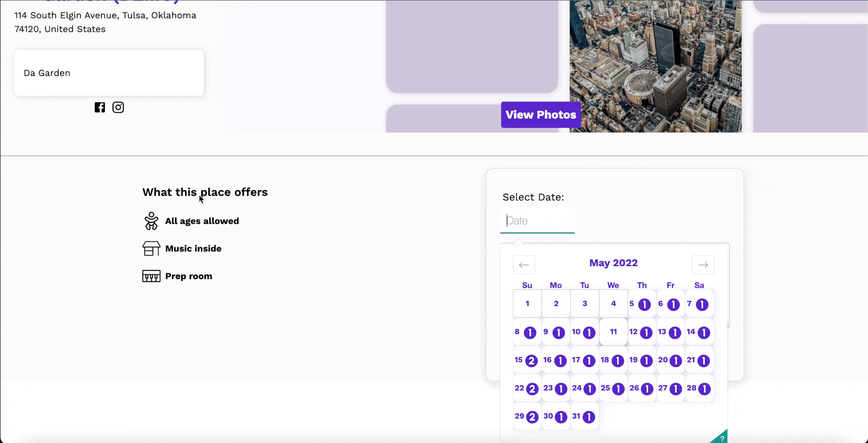The image size is (868, 443).
Task: Click the teal help question mark
Action: point(721,438)
